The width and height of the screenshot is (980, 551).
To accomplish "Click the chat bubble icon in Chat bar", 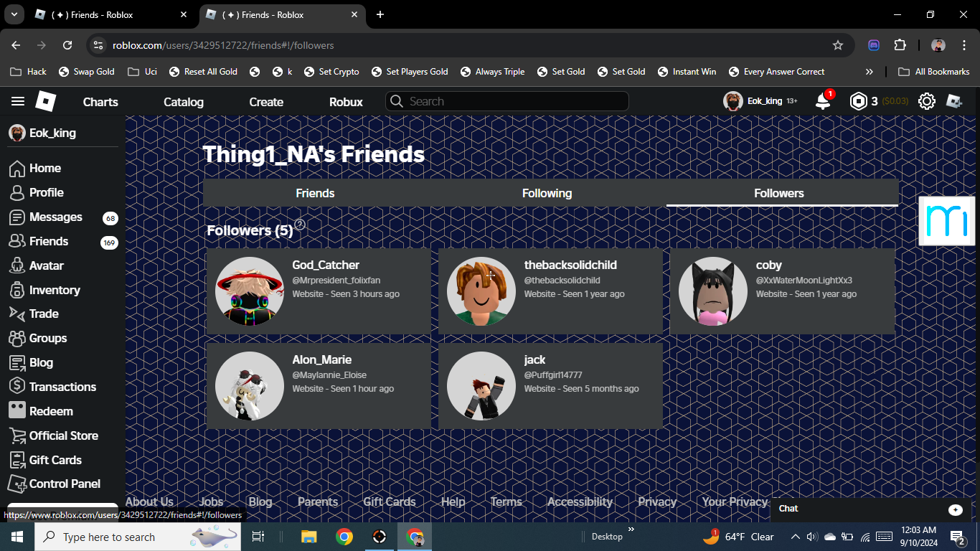I will (x=956, y=509).
